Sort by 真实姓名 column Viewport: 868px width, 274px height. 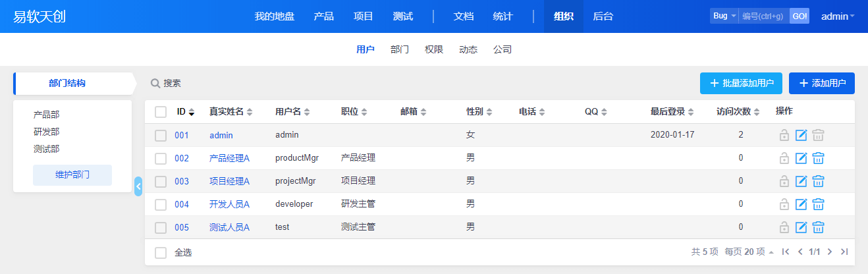pos(231,112)
